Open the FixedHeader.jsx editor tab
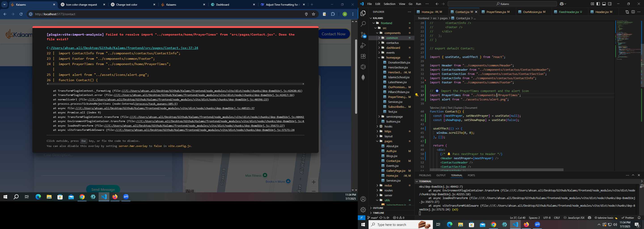644x229 pixels. point(568,12)
